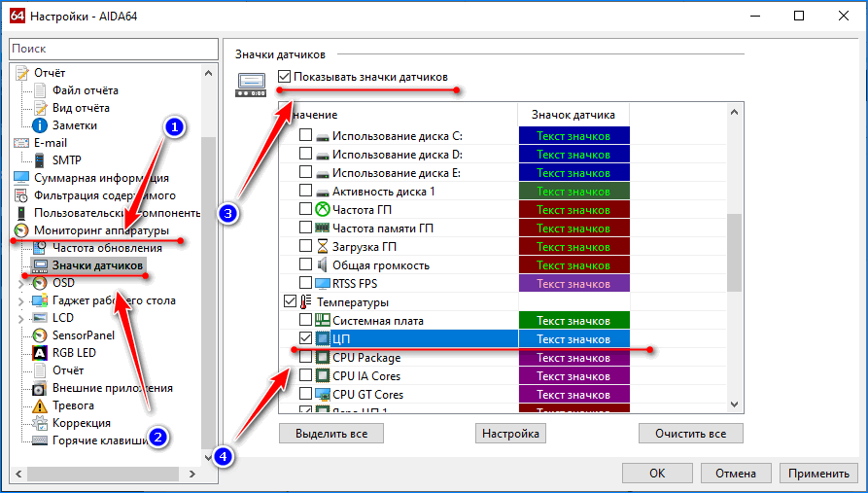Viewport: 868px width, 493px height.
Task: Click the Мониторинг аппаратуры gauge icon
Action: [x=21, y=230]
